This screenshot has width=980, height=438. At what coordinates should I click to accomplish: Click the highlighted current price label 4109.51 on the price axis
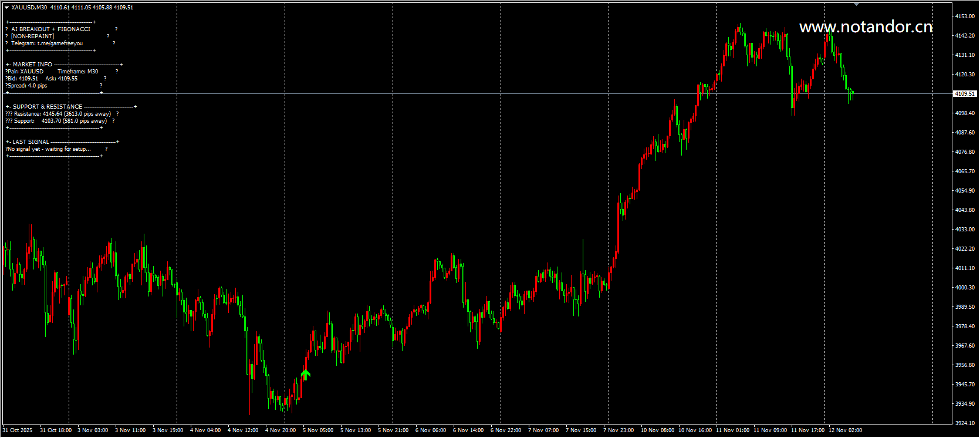(965, 94)
